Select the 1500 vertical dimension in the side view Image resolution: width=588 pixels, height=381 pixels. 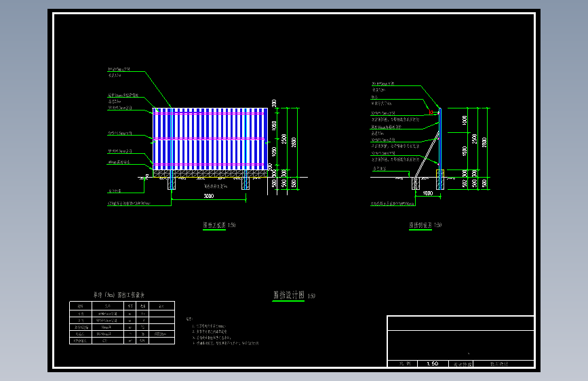click(x=465, y=151)
